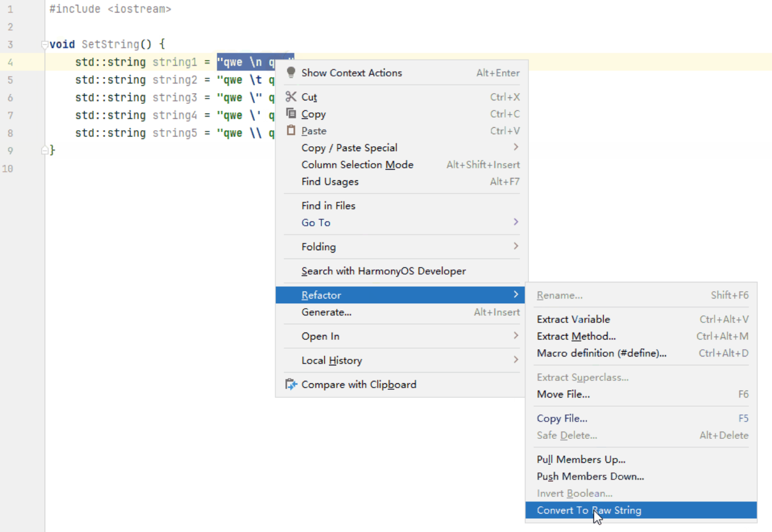Click line number 1 in the gutter
772x532 pixels.
[x=10, y=10]
